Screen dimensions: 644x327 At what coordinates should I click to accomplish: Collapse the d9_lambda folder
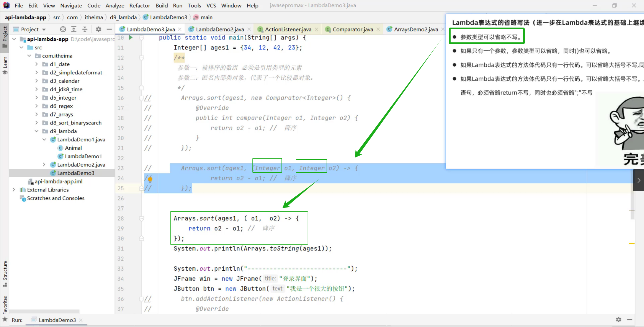click(x=36, y=131)
